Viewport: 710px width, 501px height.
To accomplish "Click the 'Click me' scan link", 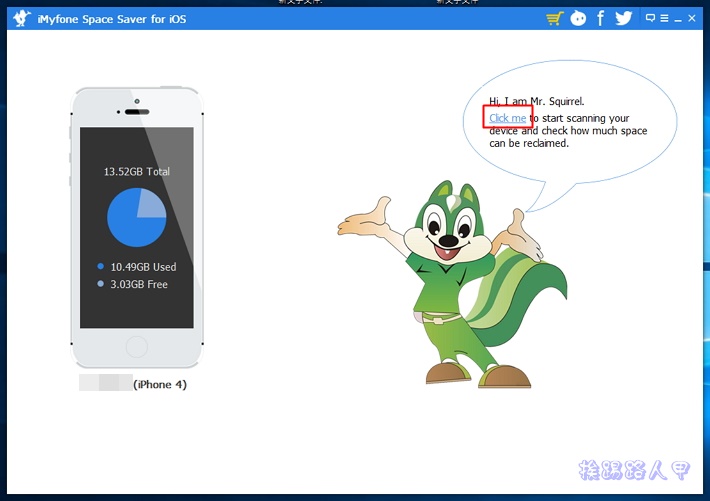I will coord(508,118).
